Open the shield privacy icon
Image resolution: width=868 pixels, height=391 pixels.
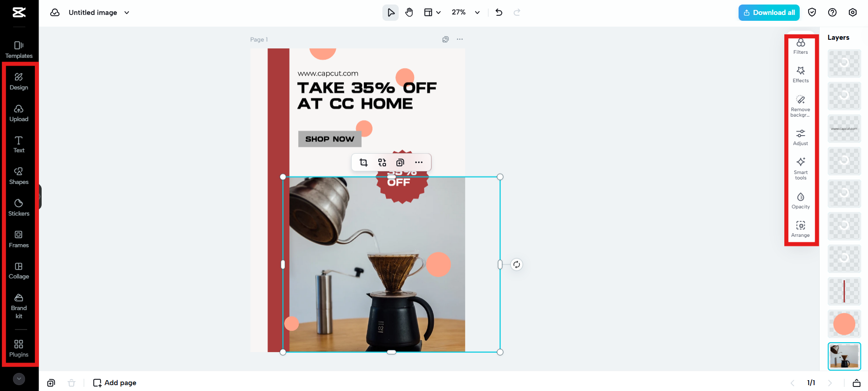(x=812, y=13)
